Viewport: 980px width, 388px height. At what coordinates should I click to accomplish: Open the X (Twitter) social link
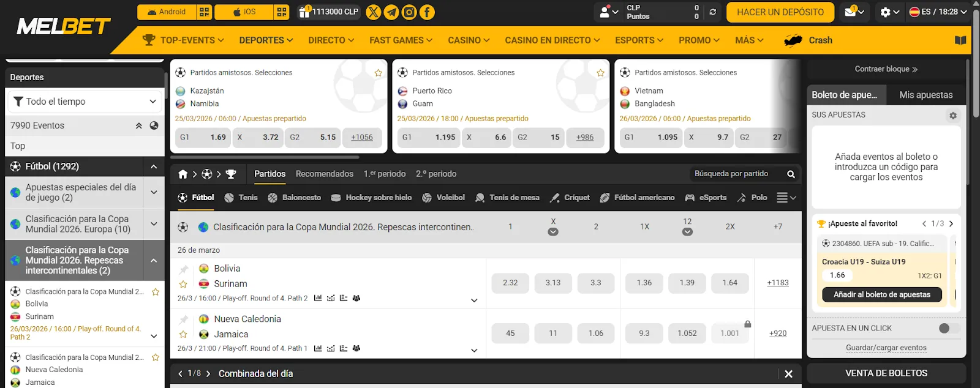click(373, 12)
